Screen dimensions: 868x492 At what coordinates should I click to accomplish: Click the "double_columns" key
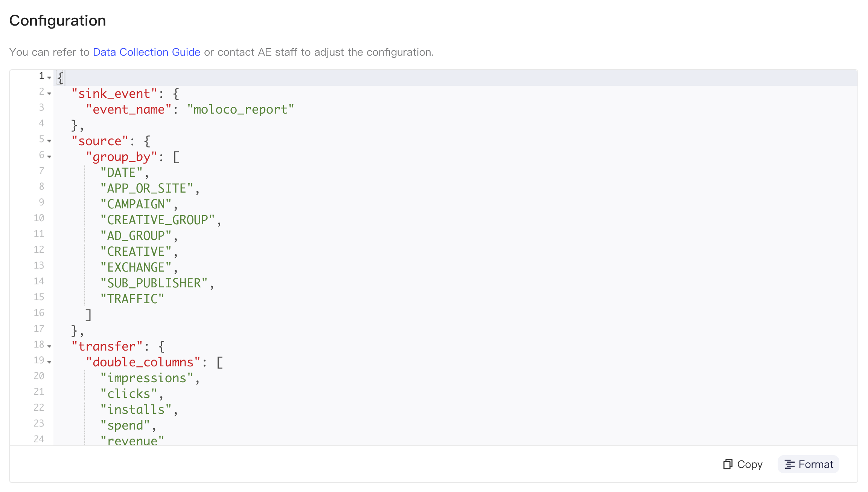(x=143, y=362)
